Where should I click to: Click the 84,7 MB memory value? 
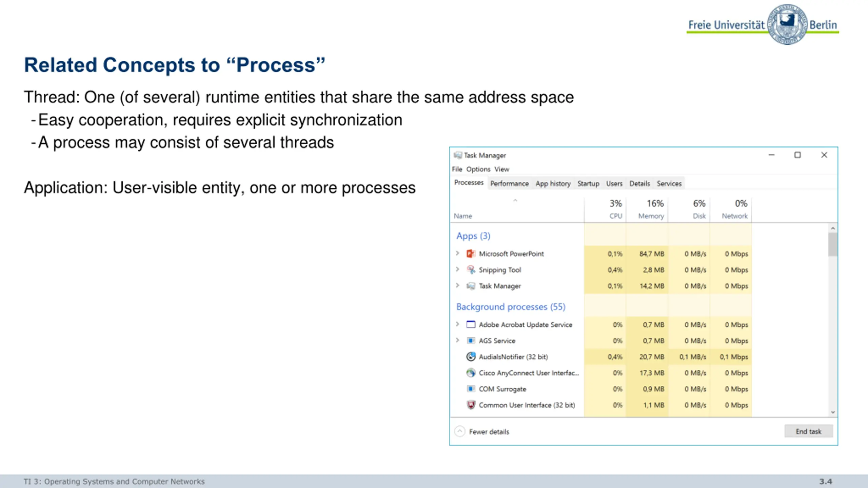click(652, 253)
